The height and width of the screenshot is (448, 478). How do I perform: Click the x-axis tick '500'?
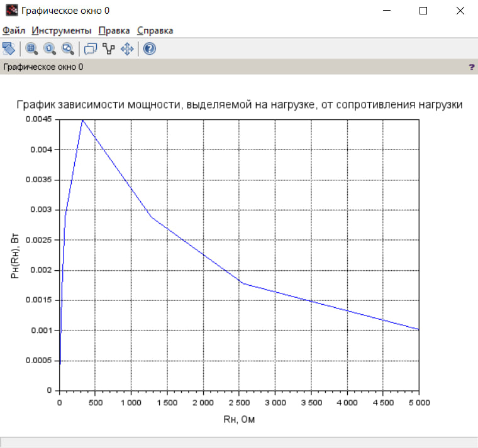pos(96,403)
